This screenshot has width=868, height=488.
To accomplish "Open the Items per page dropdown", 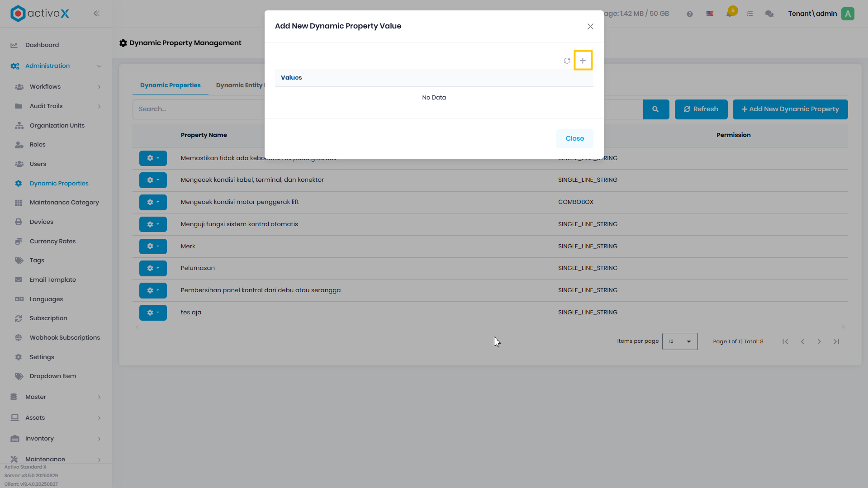I will click(680, 341).
